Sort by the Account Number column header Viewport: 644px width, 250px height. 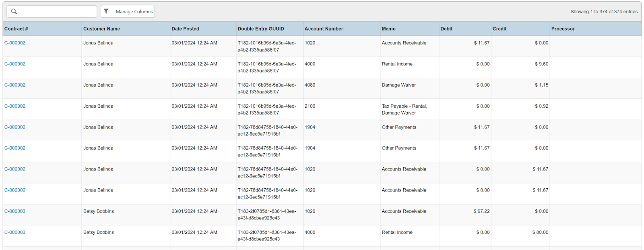click(324, 29)
